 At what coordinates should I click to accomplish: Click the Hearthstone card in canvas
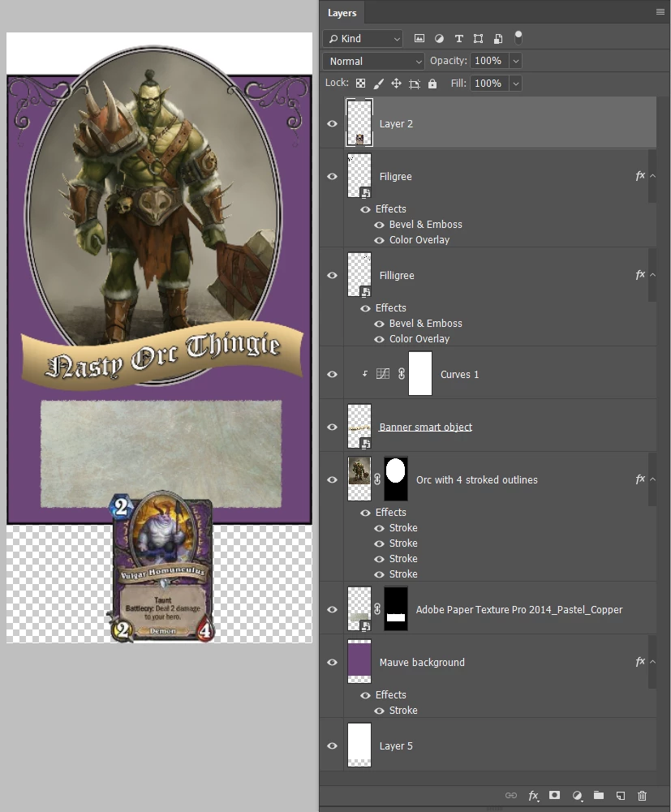161,566
